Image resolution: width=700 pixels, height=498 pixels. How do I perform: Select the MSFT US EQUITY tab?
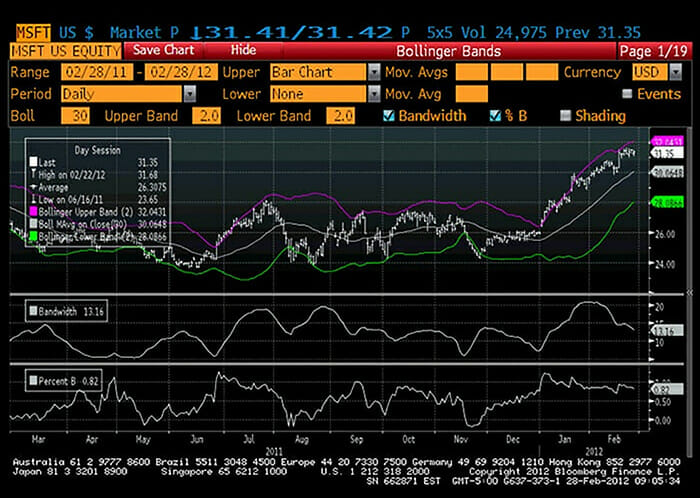point(64,49)
